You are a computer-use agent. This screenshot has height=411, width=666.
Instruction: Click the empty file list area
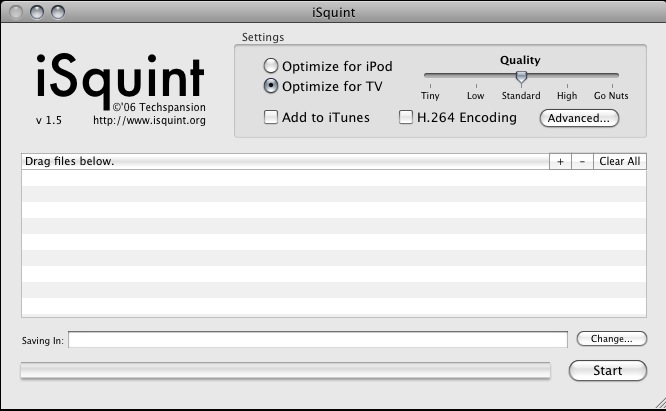point(334,243)
